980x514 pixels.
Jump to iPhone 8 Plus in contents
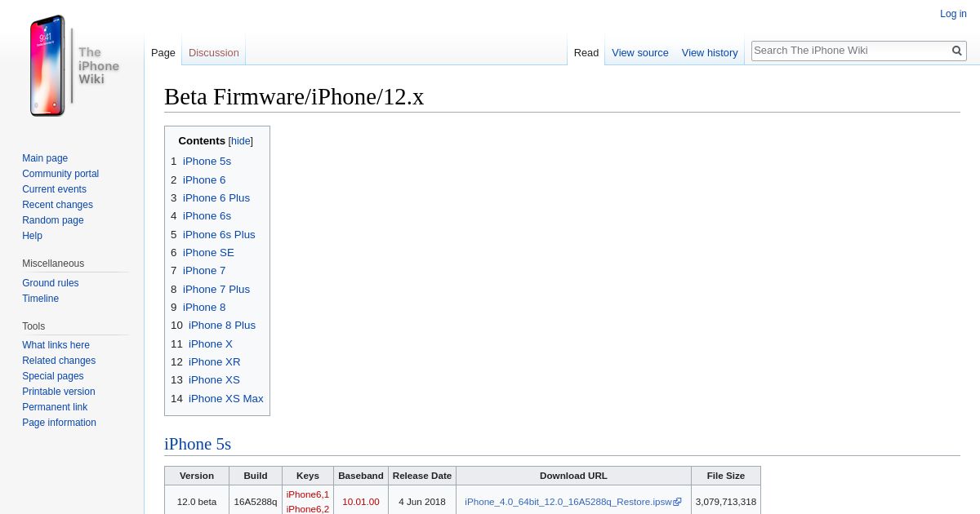click(222, 325)
